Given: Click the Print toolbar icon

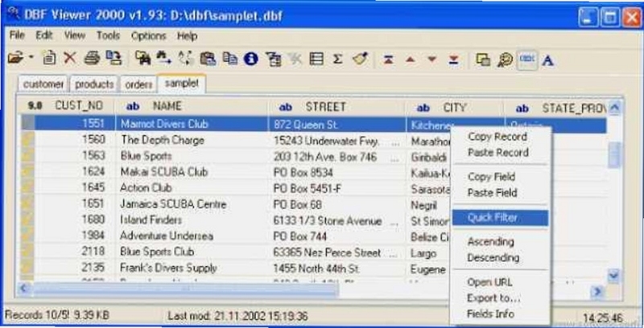Looking at the screenshot, I should coord(92,58).
